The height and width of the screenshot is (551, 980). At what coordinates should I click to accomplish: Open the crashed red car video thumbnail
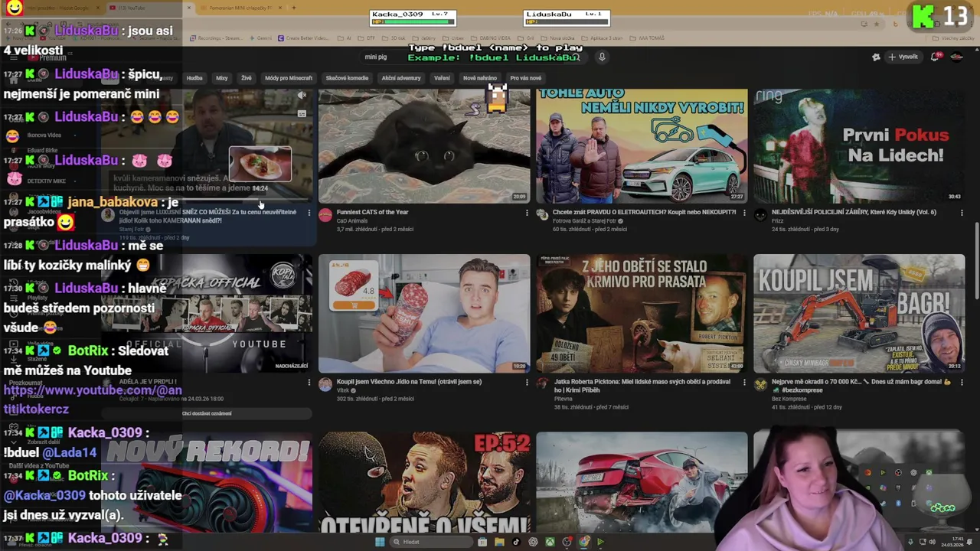(642, 482)
